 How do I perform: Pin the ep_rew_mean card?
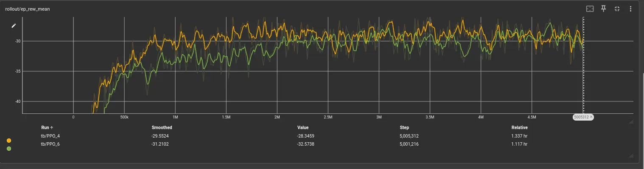603,8
